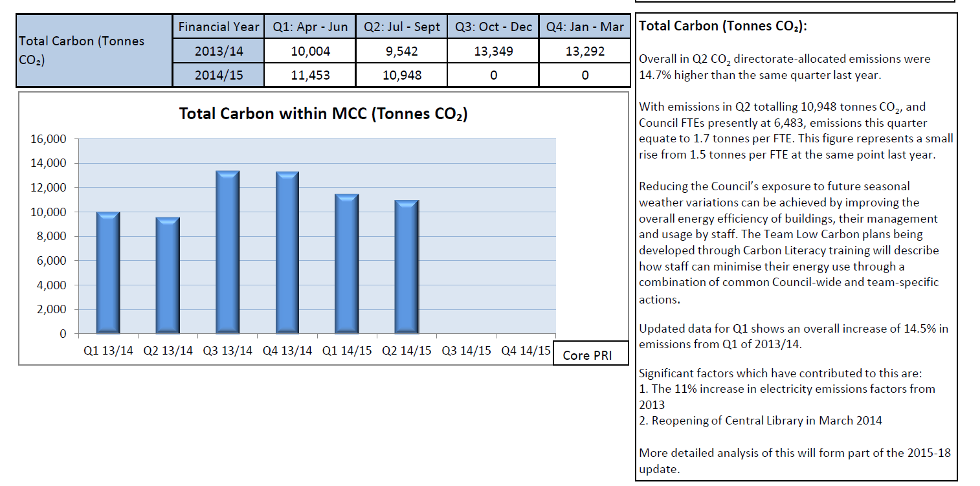Select the 2013/14 row label cell
The height and width of the screenshot is (486, 980).
tap(218, 51)
